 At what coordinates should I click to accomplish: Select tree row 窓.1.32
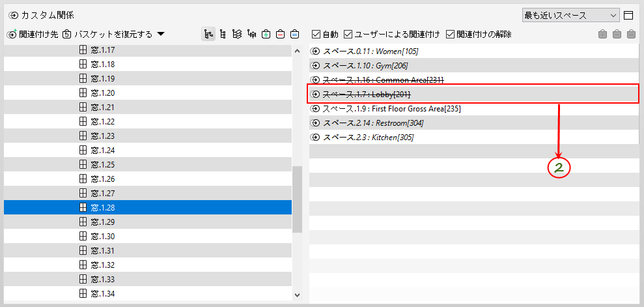tap(148, 265)
